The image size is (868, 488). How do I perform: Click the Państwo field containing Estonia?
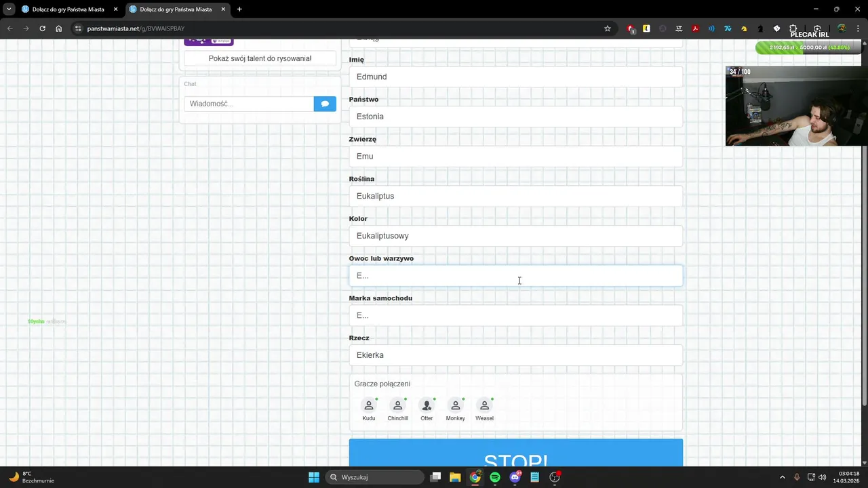(516, 117)
